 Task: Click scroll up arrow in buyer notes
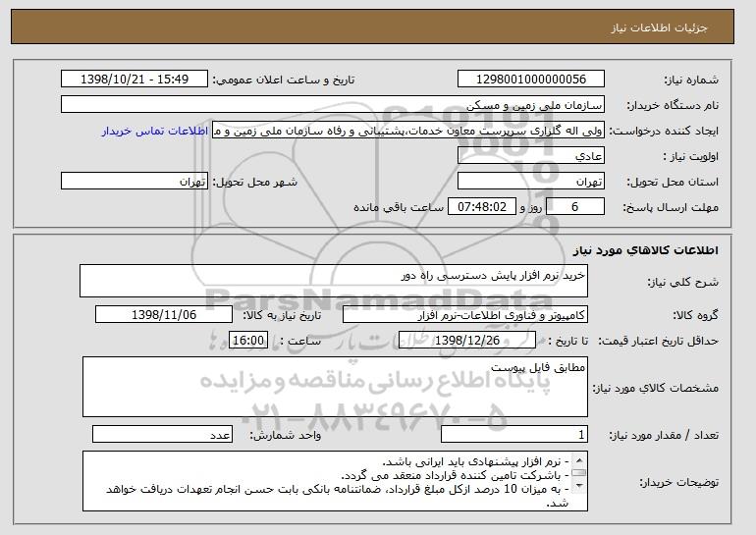pos(579,458)
